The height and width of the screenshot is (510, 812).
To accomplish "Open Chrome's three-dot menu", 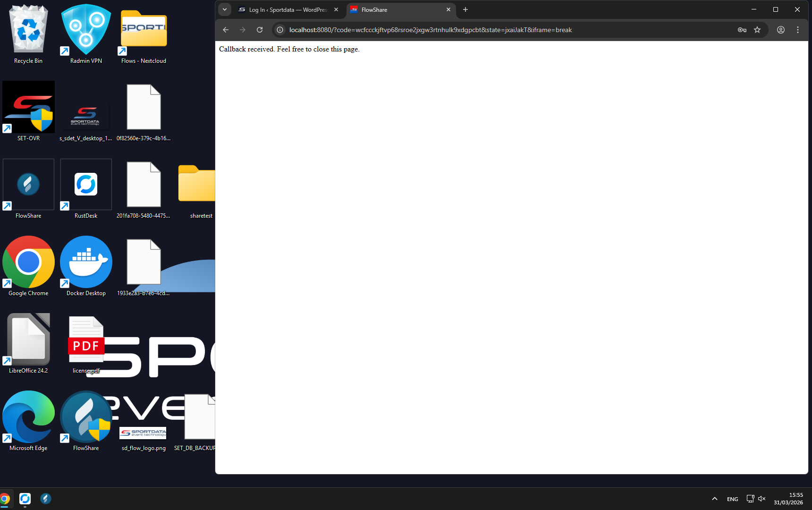I will pos(798,30).
